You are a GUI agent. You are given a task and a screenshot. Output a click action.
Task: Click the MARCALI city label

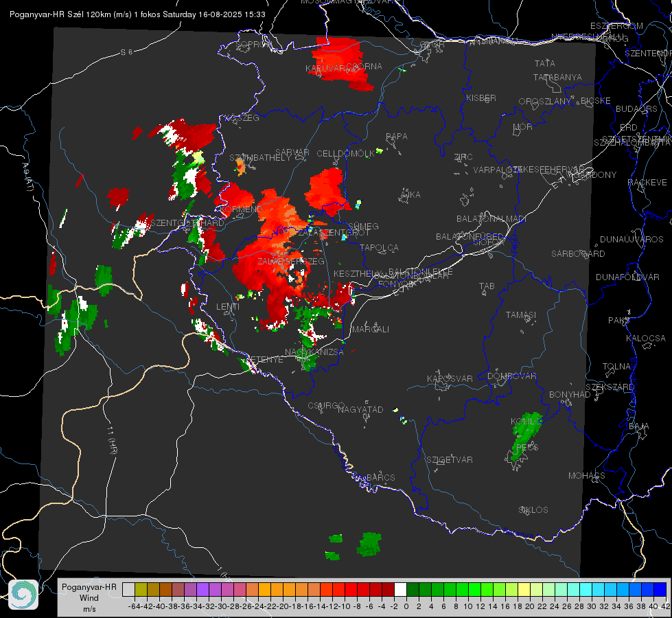(371, 329)
